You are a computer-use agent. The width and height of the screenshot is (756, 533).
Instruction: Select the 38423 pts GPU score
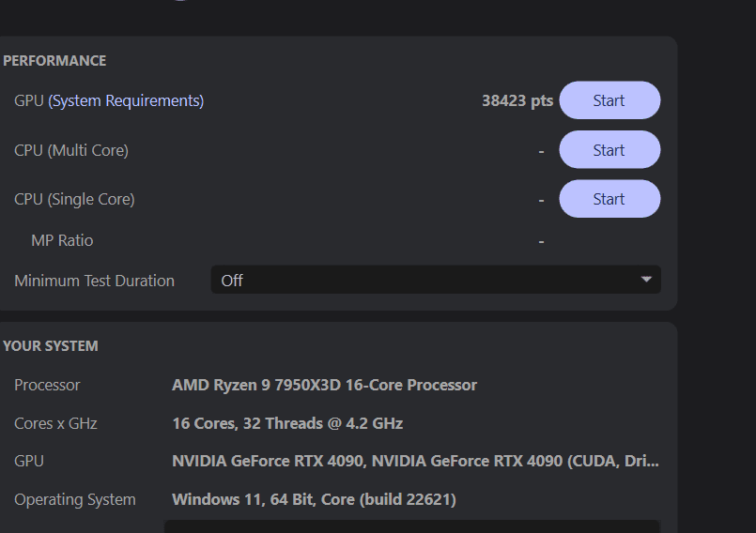coord(517,100)
